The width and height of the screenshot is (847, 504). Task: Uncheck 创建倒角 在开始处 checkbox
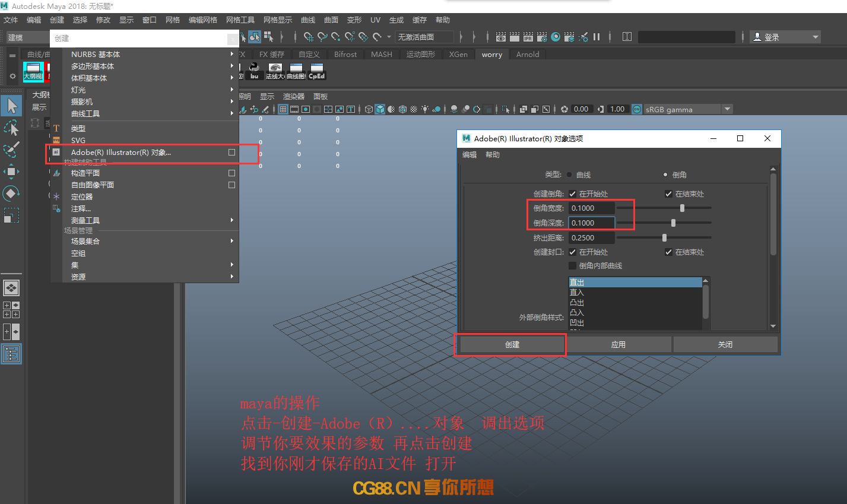click(x=573, y=194)
